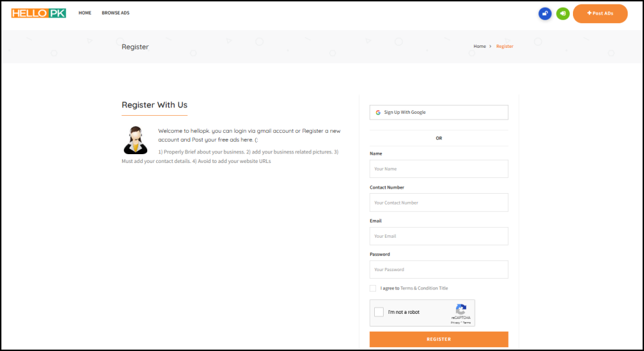Sign up with Google button
Viewport: 644px width, 351px height.
pos(438,113)
